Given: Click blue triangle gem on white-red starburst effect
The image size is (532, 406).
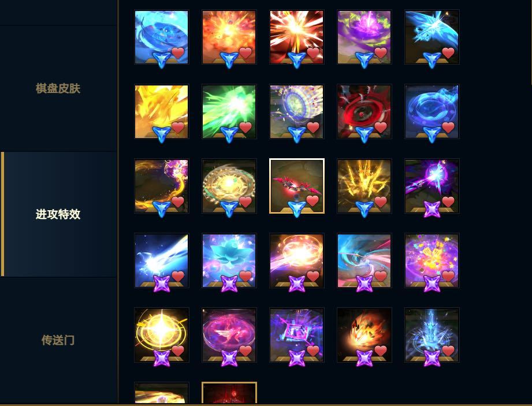Looking at the screenshot, I should click(x=296, y=59).
